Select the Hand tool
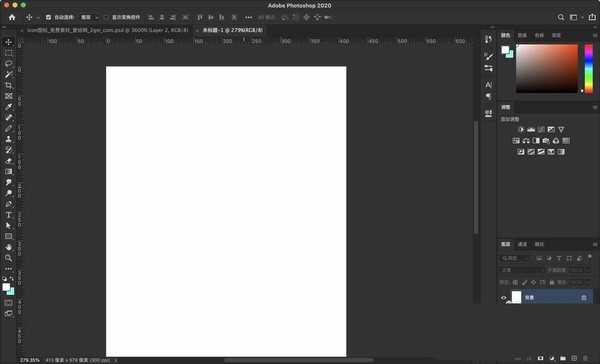 (8, 247)
